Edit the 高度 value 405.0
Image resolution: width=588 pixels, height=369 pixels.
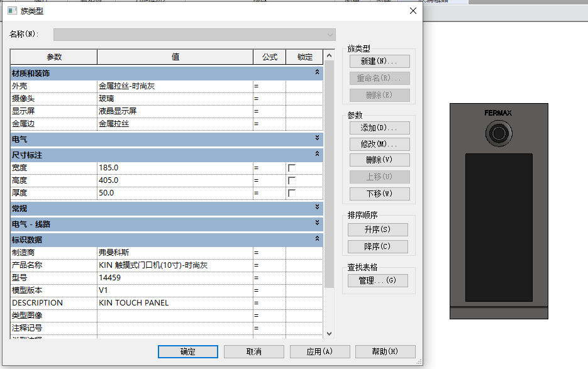pyautogui.click(x=175, y=180)
